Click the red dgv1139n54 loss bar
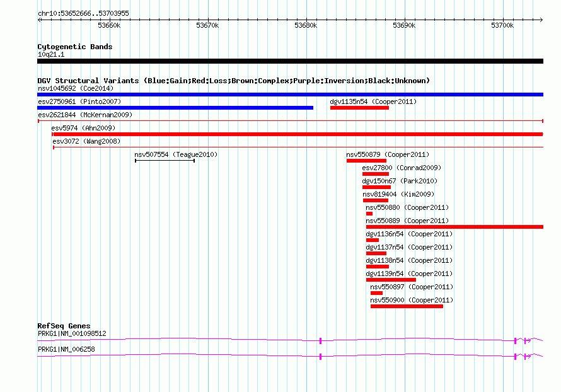This screenshot has height=392, width=561. click(x=391, y=280)
